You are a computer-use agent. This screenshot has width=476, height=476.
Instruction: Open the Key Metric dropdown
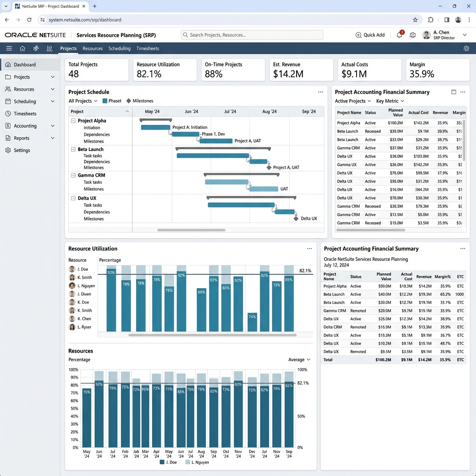tap(390, 101)
